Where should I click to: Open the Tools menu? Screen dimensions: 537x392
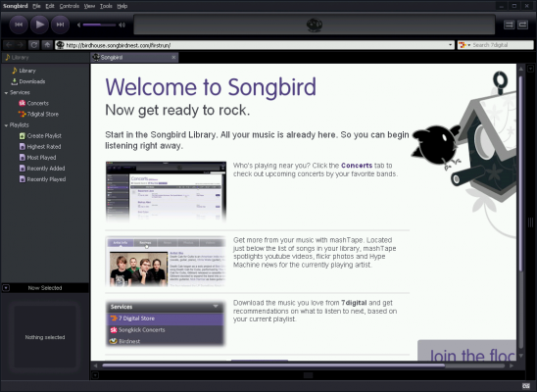[x=106, y=6]
